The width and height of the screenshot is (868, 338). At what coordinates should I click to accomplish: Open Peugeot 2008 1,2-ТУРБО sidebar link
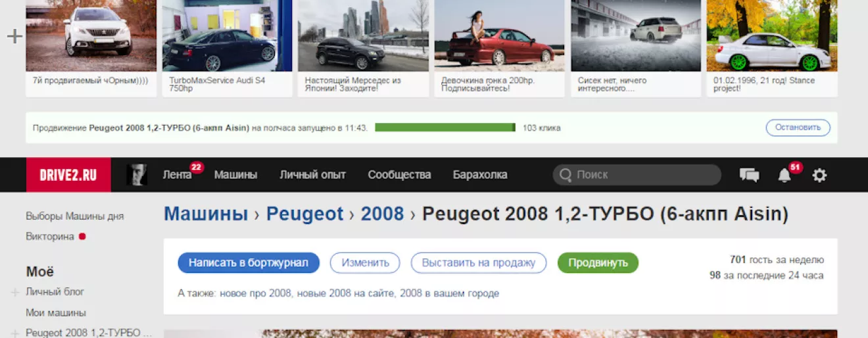[89, 333]
